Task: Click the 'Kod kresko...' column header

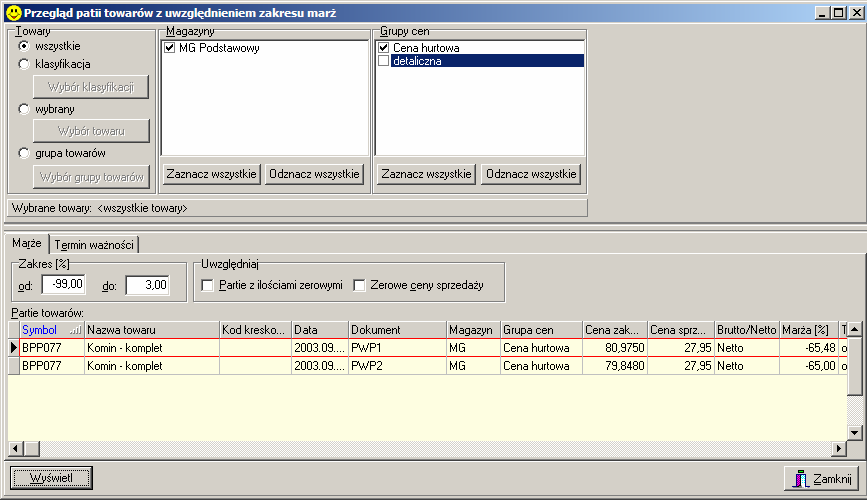Action: [255, 330]
